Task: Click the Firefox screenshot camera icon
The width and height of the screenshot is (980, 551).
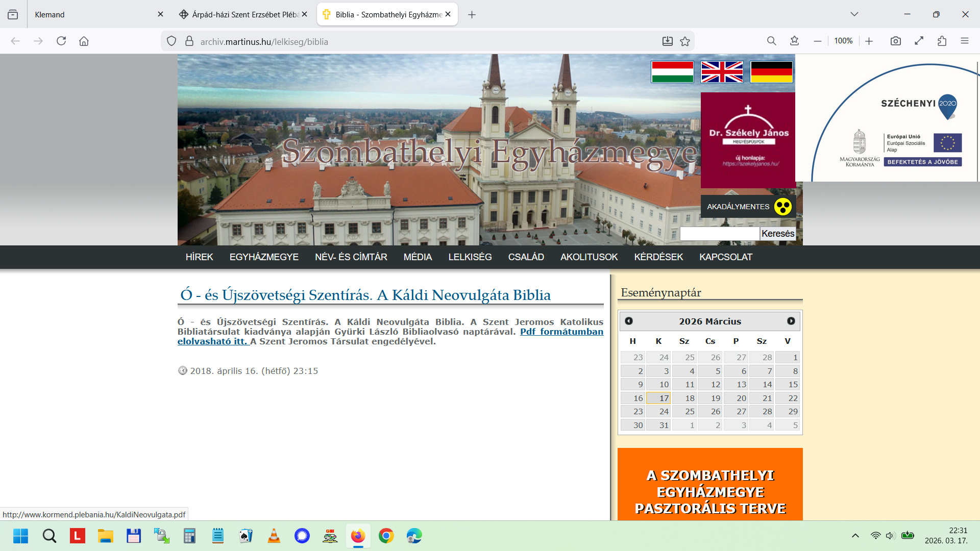Action: coord(895,41)
